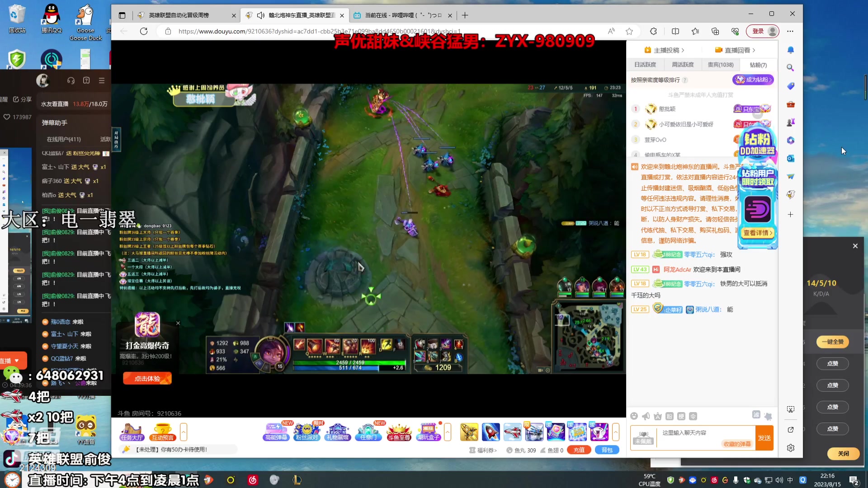Click 发送 send button
Viewport: 868px width, 488px height.
pyautogui.click(x=764, y=438)
